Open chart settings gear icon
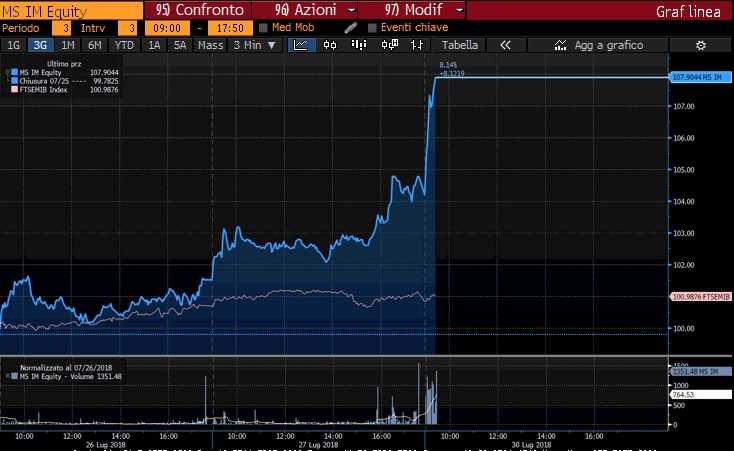 point(700,45)
